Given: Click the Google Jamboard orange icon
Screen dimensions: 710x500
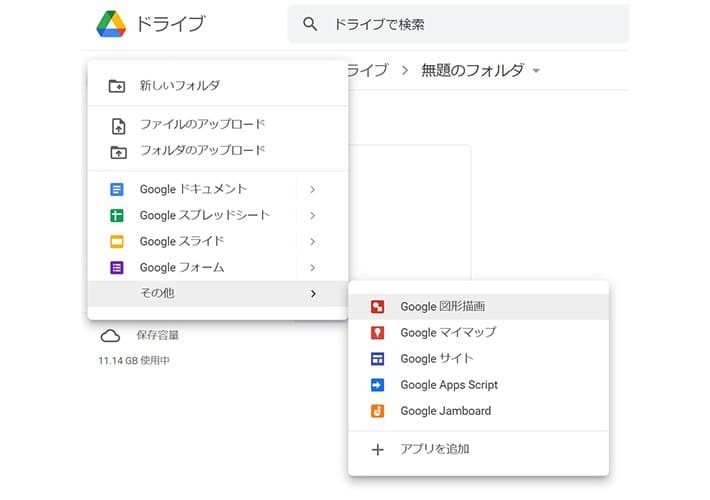Looking at the screenshot, I should [x=377, y=411].
